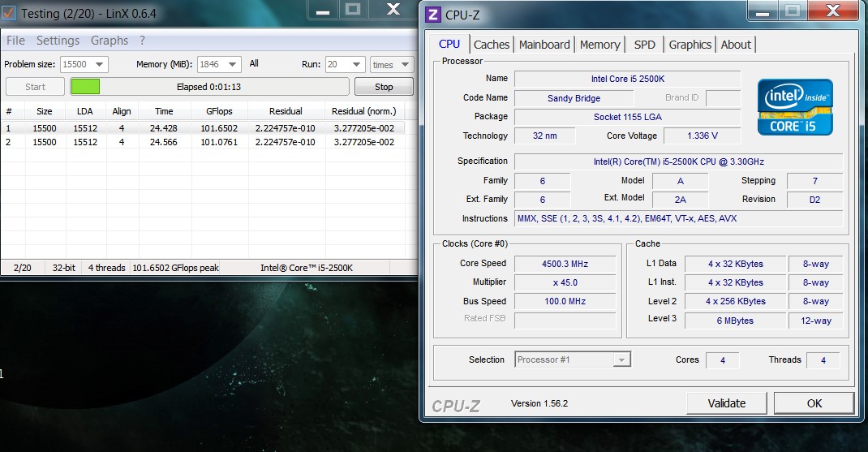This screenshot has height=452, width=868.
Task: Click the Revision D2 field
Action: tap(814, 200)
